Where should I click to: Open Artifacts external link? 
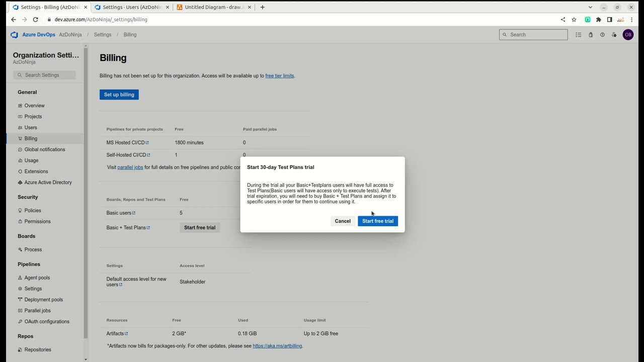pos(126,334)
